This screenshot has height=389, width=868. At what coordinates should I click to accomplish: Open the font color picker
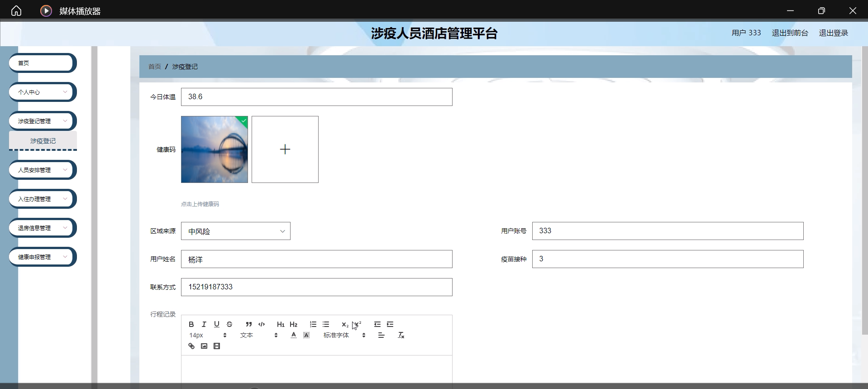pyautogui.click(x=294, y=335)
